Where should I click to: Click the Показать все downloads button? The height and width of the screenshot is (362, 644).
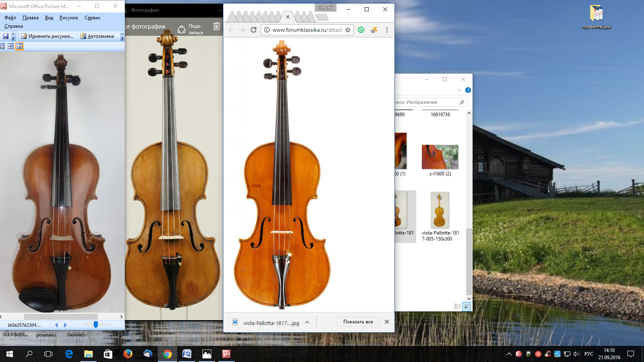[x=358, y=322]
